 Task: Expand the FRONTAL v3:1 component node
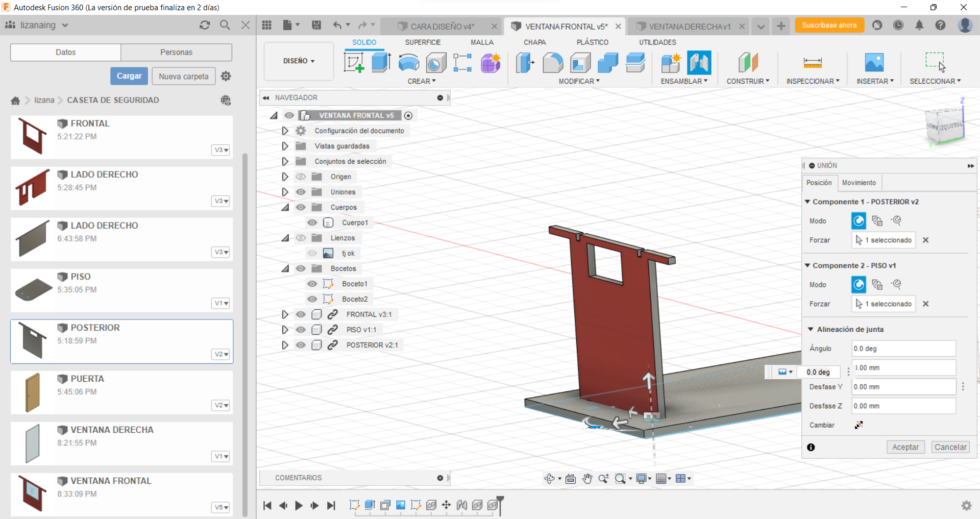(285, 314)
